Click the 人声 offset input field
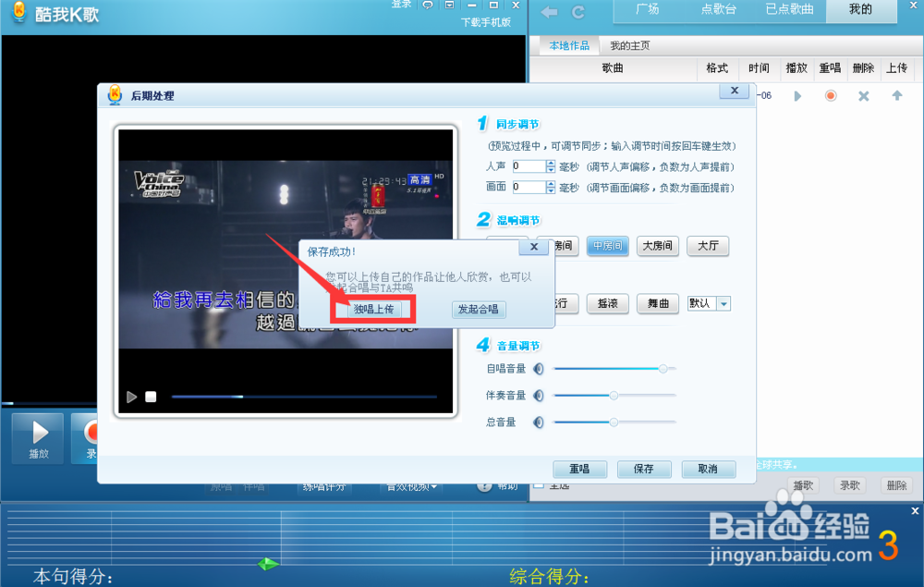 529,166
